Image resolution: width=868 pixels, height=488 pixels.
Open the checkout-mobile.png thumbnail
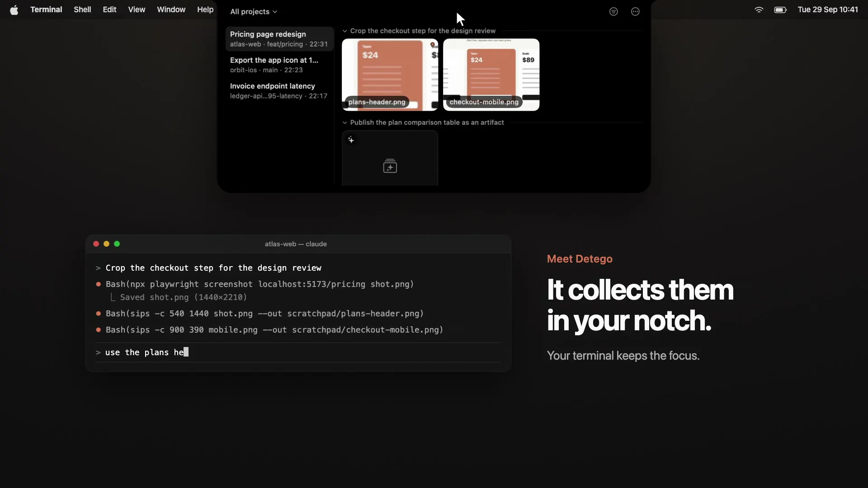[491, 75]
